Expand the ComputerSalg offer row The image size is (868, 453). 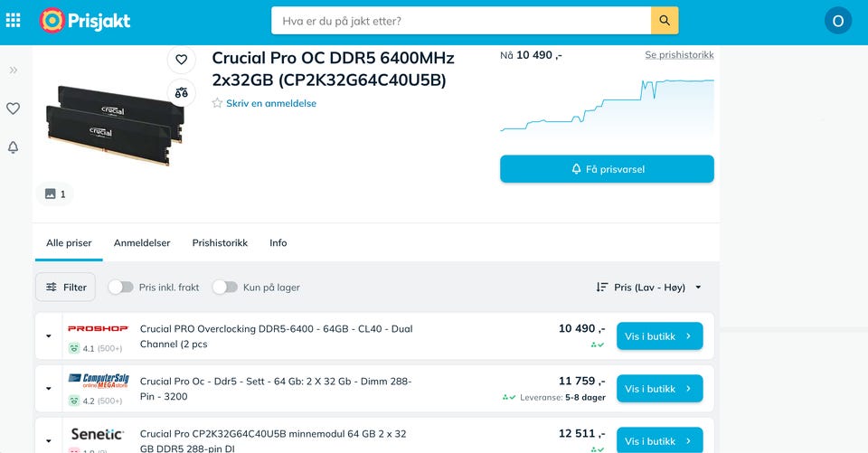tap(49, 389)
